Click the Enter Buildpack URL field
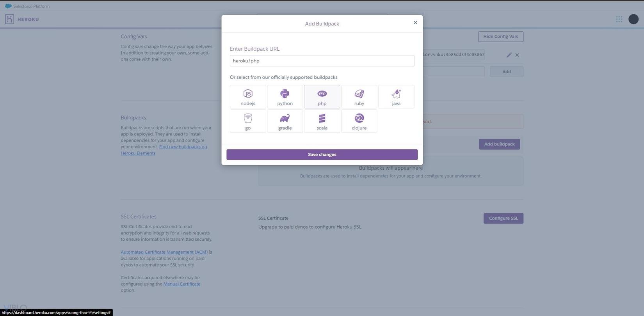The image size is (644, 316). pos(322,61)
